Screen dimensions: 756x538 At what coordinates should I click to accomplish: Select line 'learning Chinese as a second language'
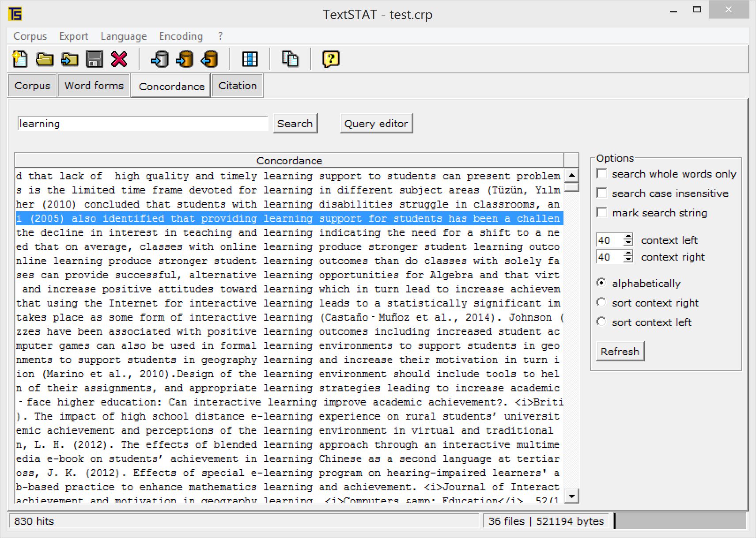(x=289, y=458)
